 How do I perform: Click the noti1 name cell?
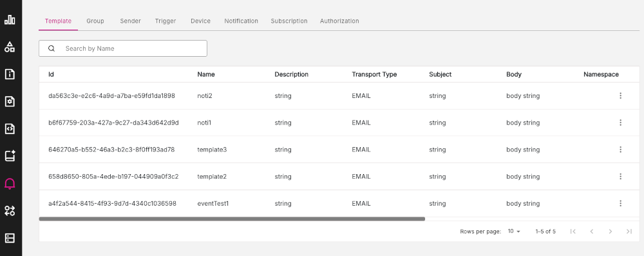tap(204, 123)
